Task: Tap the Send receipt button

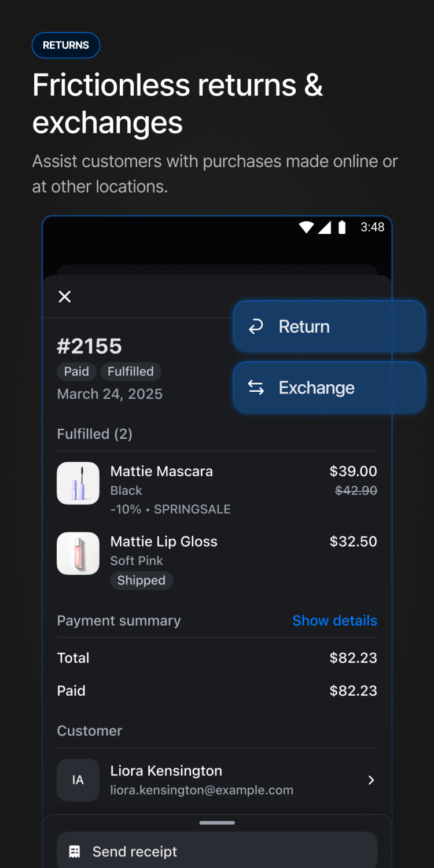Action: tap(217, 851)
